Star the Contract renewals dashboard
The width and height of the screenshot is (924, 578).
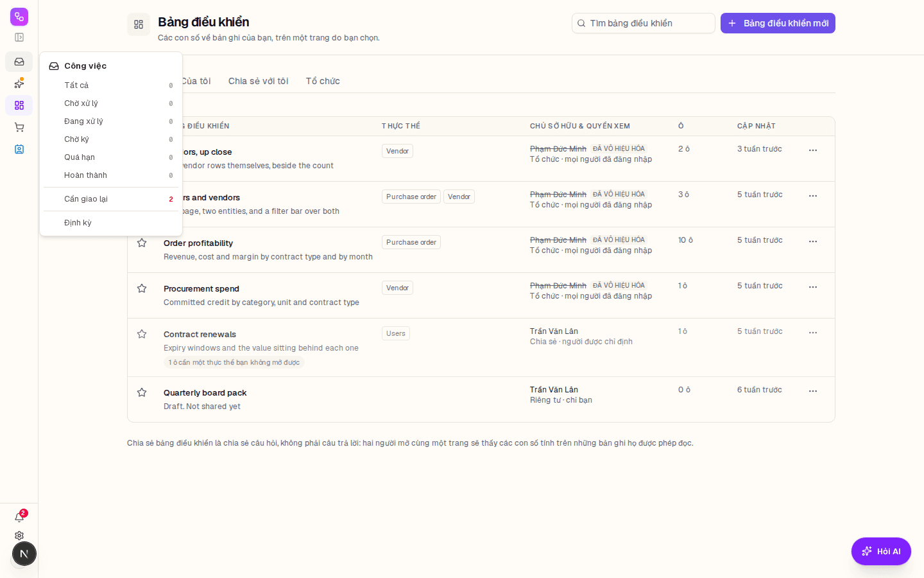[x=142, y=334]
